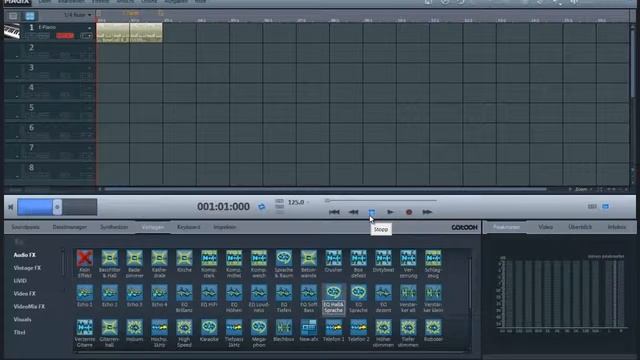Open the Dateimanager tab

pyautogui.click(x=70, y=227)
